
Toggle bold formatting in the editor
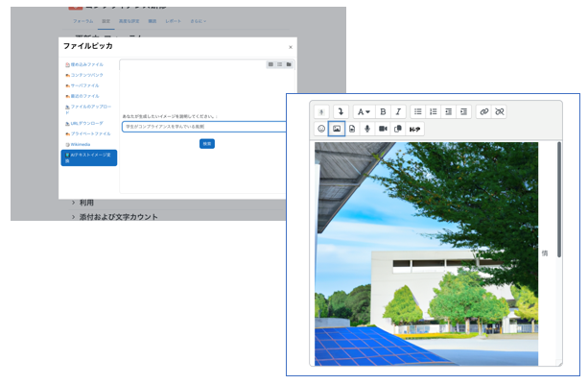[x=383, y=111]
